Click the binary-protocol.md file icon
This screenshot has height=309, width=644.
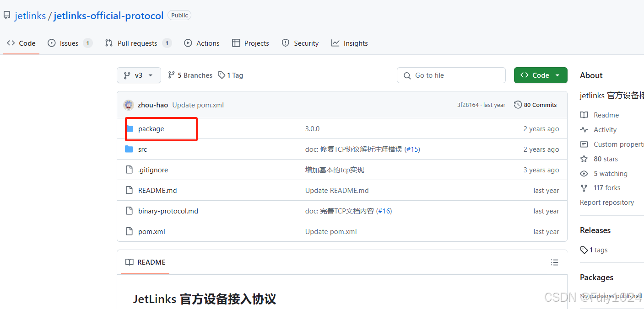[129, 211]
